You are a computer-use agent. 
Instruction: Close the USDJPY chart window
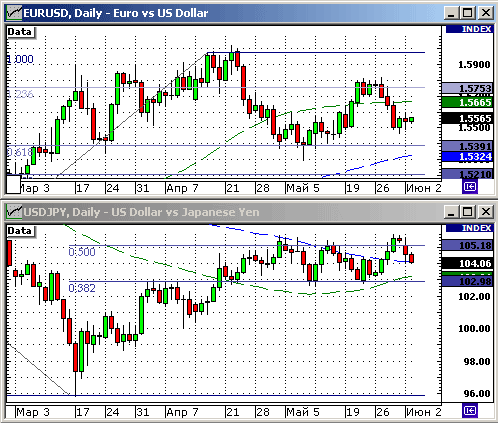486,212
